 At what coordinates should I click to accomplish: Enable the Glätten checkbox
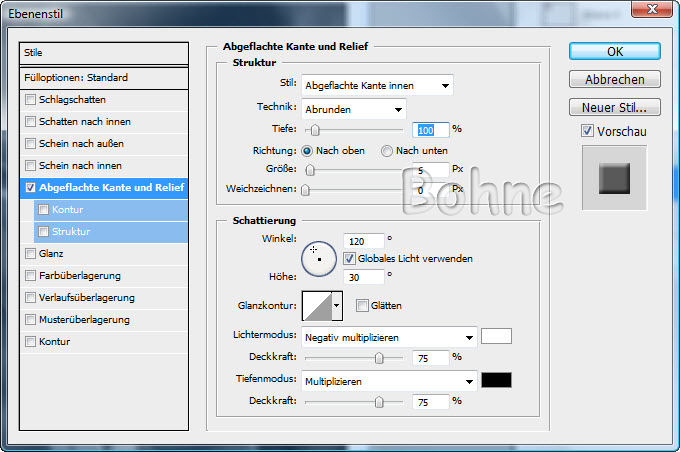point(362,305)
